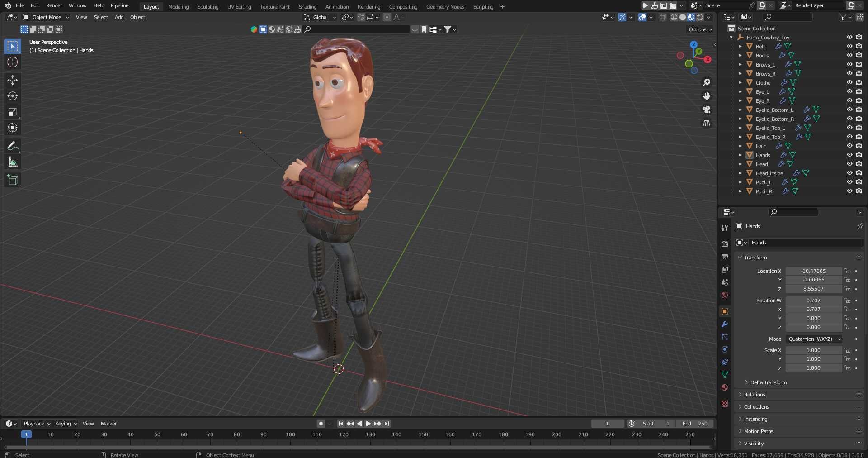Click the red X axis gizmo ball
868x458 pixels.
pyautogui.click(x=708, y=59)
